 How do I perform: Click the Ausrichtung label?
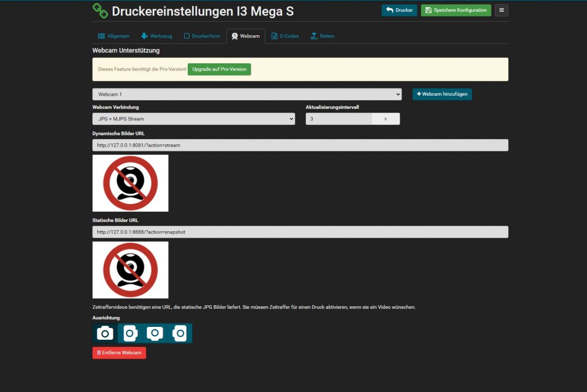point(106,318)
